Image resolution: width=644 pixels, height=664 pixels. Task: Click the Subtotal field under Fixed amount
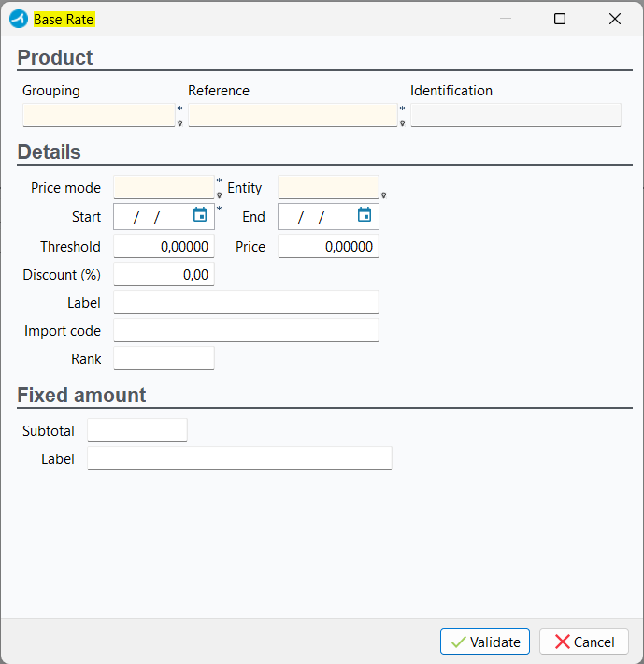tap(137, 430)
